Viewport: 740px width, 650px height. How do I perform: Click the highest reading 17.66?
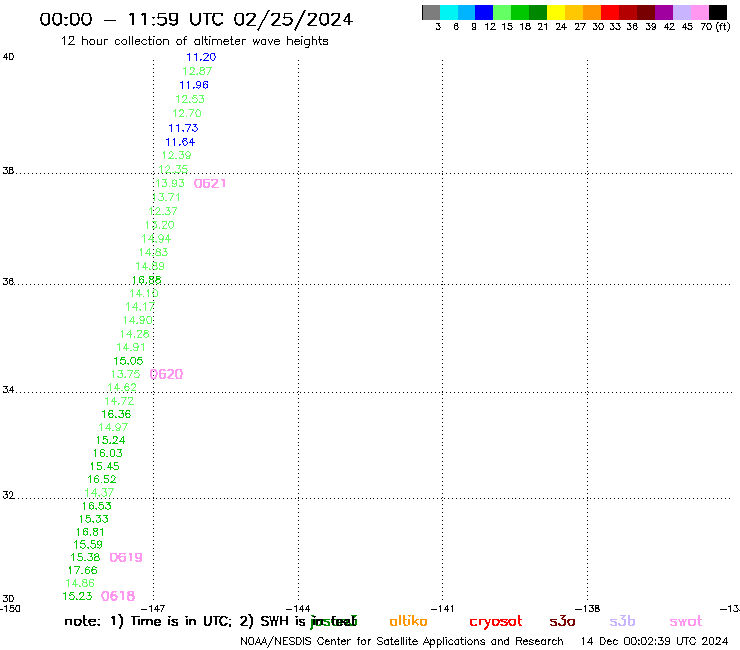click(83, 570)
